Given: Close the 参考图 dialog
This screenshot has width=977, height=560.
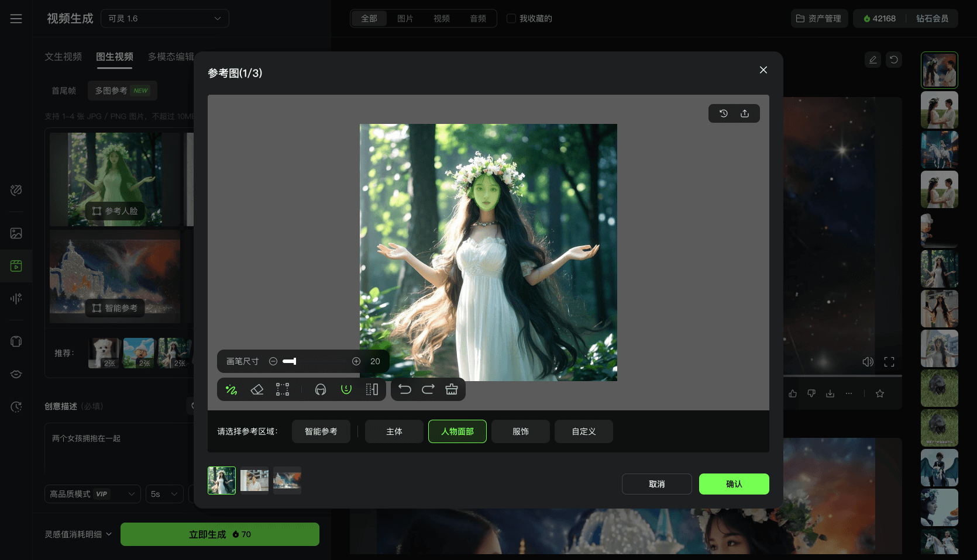Looking at the screenshot, I should click(x=763, y=70).
